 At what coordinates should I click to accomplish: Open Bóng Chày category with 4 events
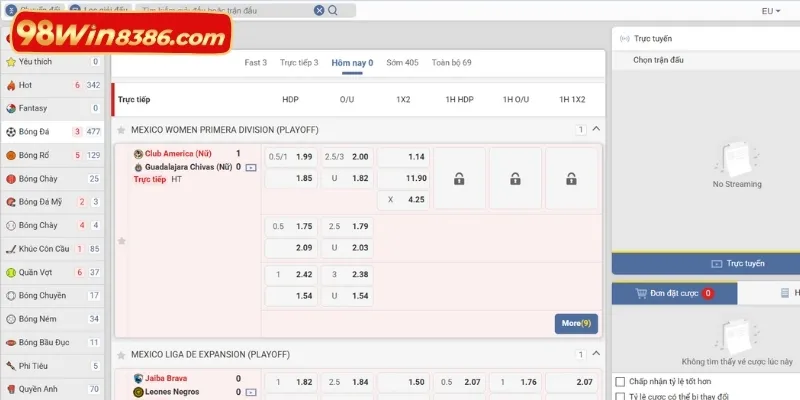click(x=52, y=225)
